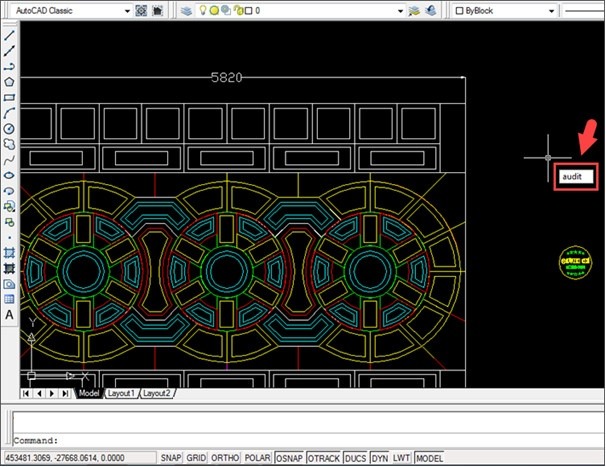Toggle SNAP mode in status bar
The image size is (606, 467).
pos(171,458)
